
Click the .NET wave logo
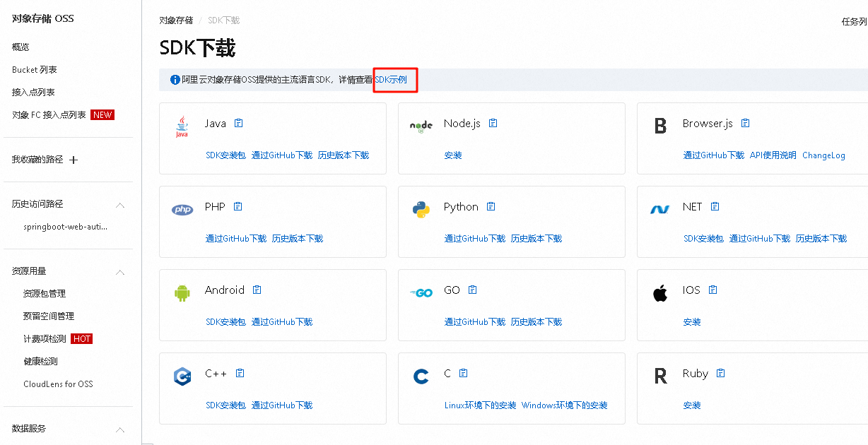pyautogui.click(x=660, y=210)
